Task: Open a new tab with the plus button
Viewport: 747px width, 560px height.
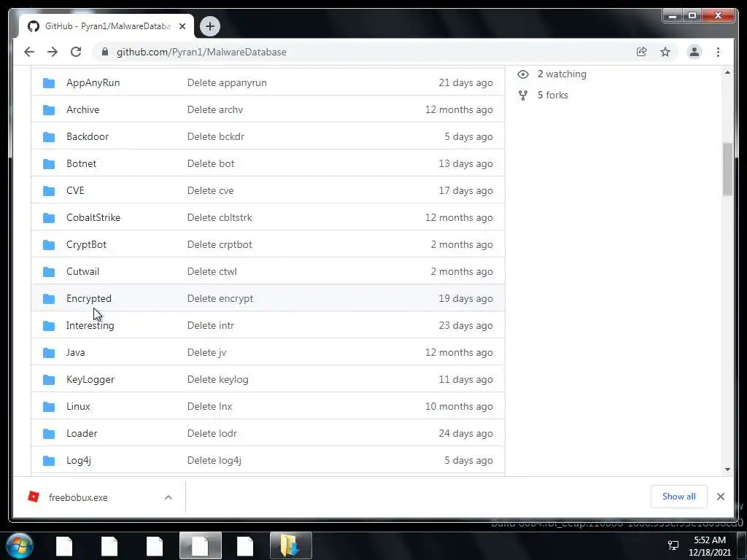Action: coord(209,26)
